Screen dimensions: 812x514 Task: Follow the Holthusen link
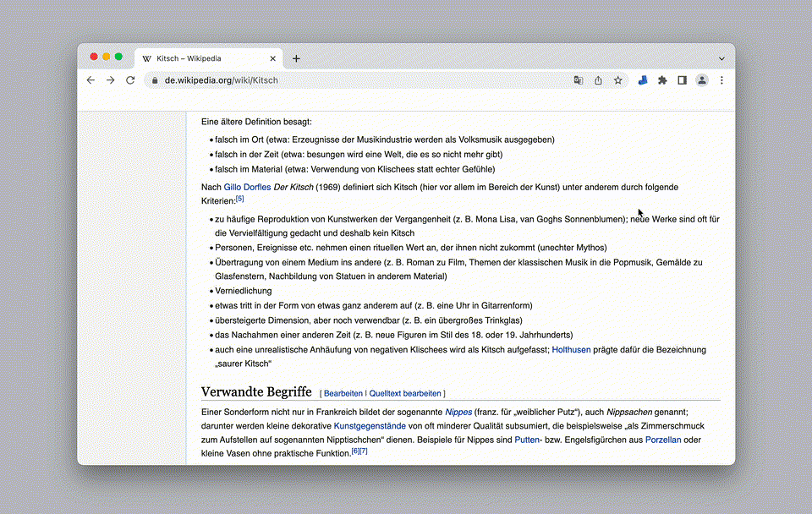tap(571, 350)
